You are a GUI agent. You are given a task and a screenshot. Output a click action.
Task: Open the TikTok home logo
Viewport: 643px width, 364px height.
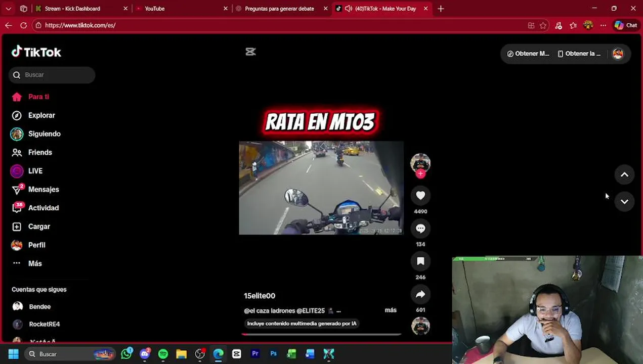(36, 52)
